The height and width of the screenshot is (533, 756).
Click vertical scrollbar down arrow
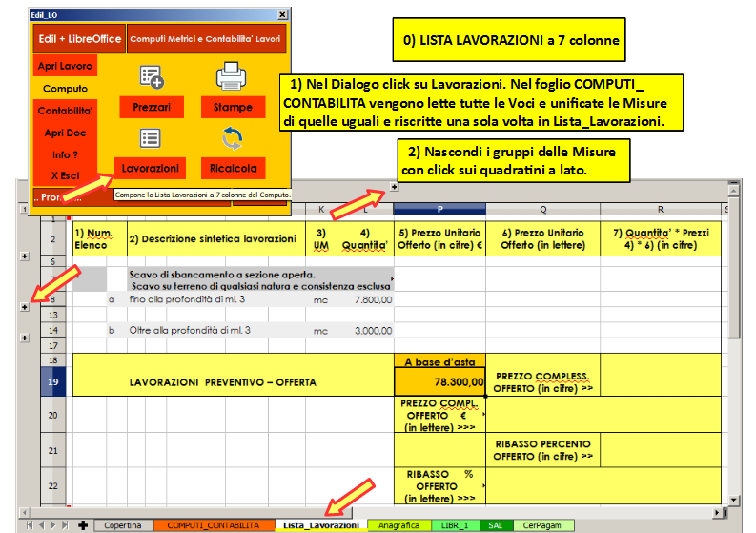734,501
